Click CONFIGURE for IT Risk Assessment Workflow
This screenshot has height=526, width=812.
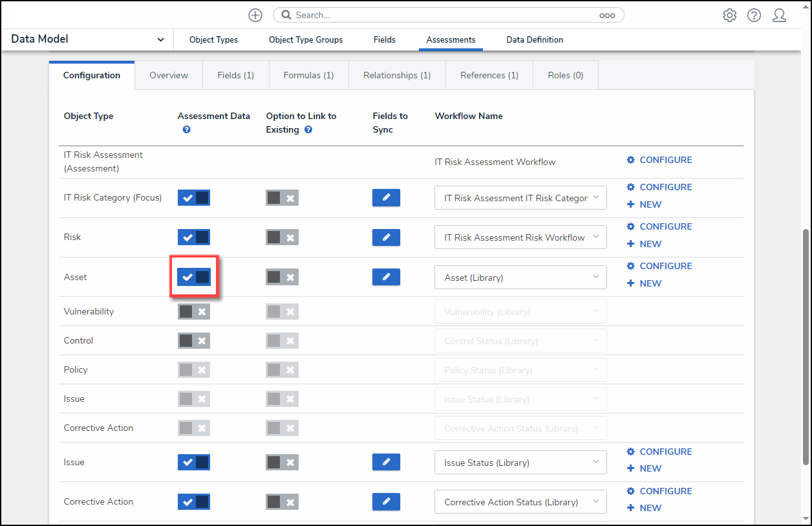click(659, 160)
